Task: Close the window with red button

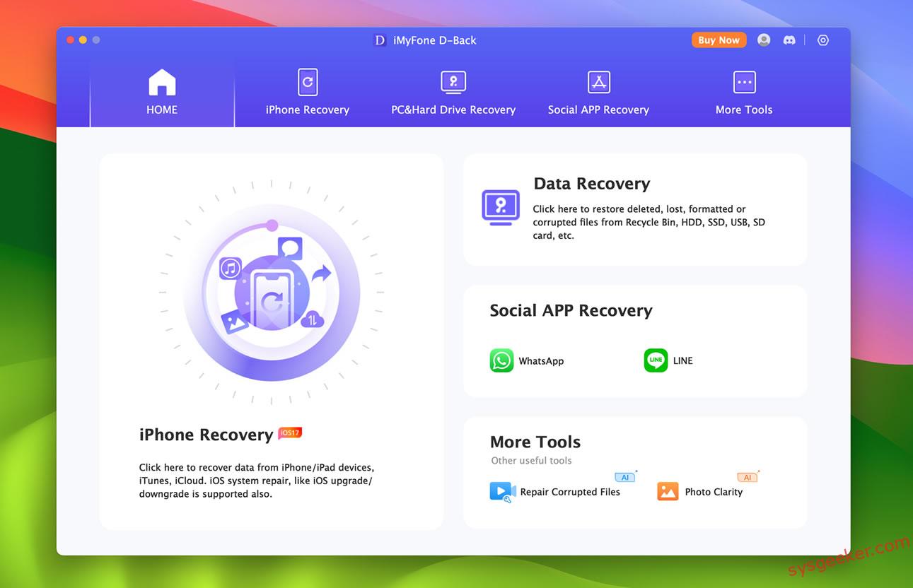Action: pyautogui.click(x=70, y=40)
